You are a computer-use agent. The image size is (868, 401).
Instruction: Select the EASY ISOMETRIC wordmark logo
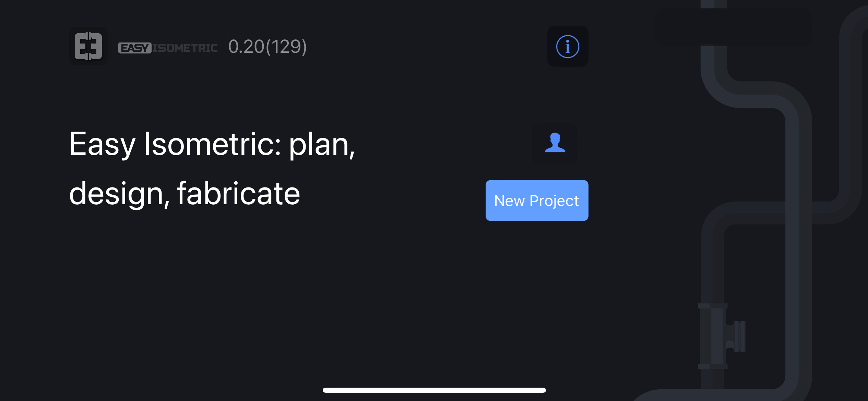168,48
